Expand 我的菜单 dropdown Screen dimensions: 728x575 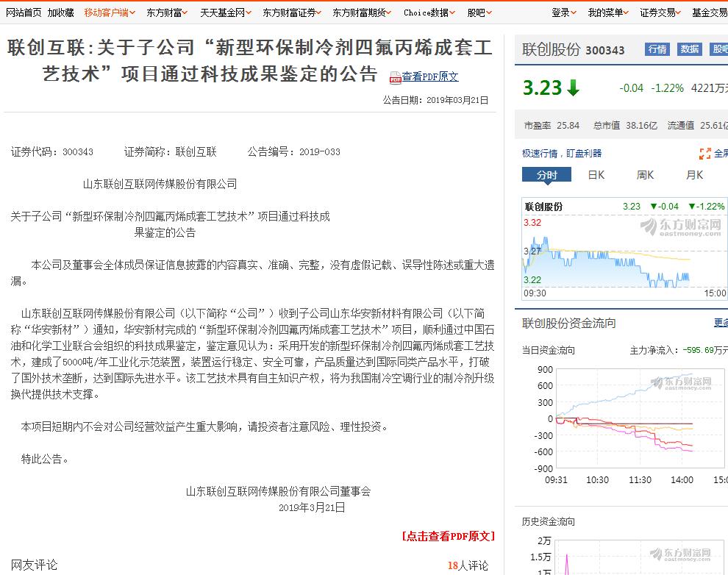[608, 12]
